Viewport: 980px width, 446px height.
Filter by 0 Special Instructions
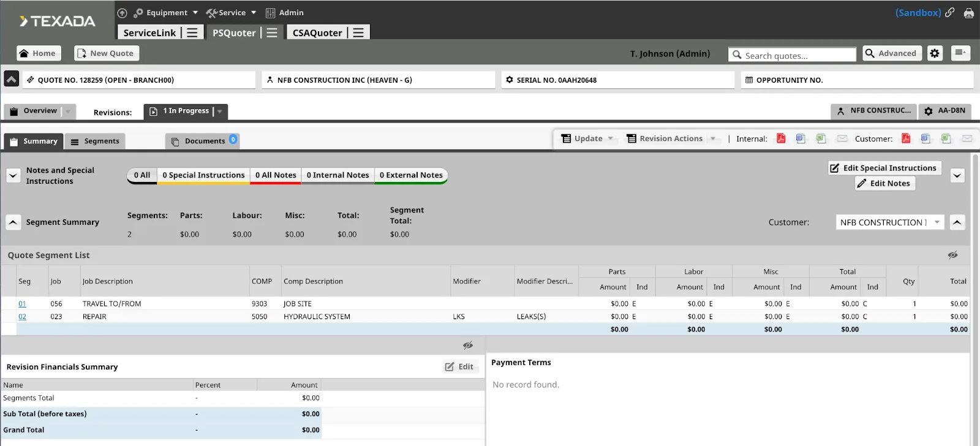tap(203, 175)
